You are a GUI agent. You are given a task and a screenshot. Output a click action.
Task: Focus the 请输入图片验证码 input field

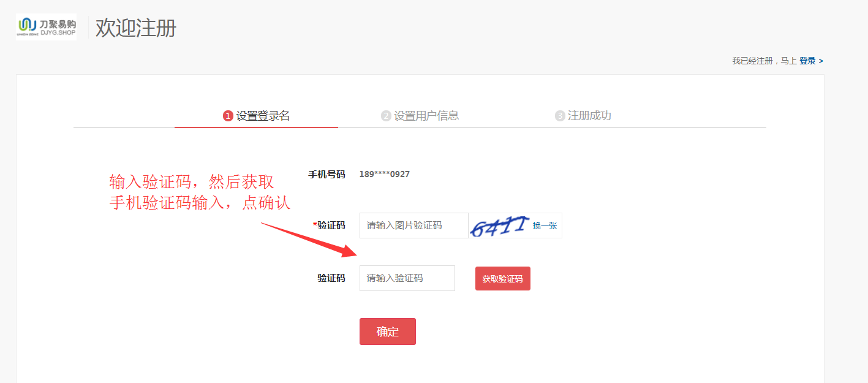coord(414,226)
